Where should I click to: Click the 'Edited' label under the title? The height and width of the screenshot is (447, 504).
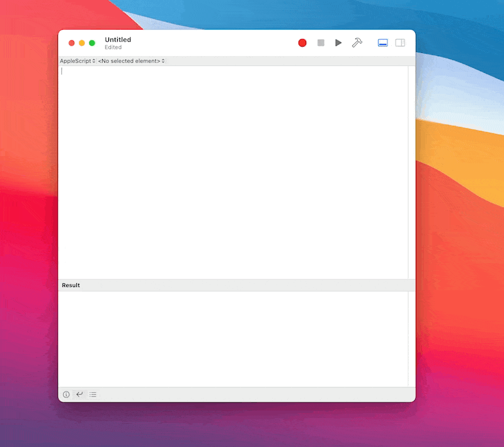(x=113, y=47)
